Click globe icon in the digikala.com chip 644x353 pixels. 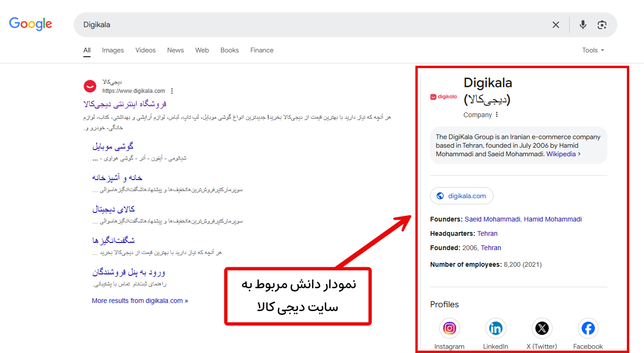pos(440,196)
